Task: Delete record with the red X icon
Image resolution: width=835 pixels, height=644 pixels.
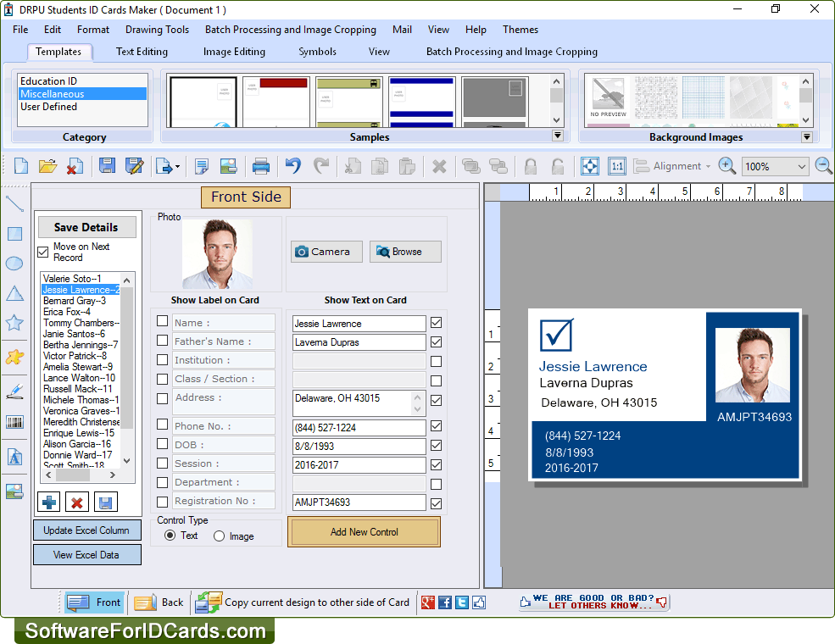Action: 76,502
